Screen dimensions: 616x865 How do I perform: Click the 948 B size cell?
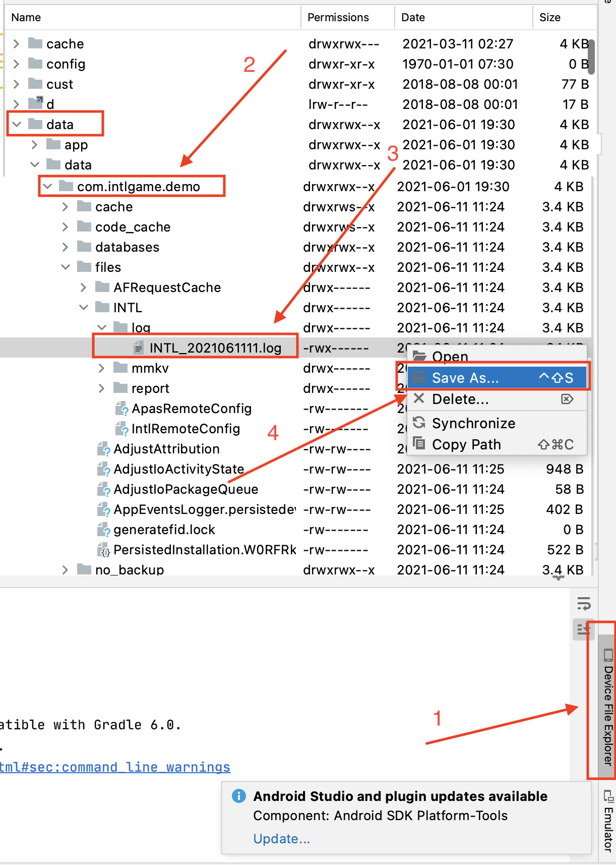tap(565, 469)
